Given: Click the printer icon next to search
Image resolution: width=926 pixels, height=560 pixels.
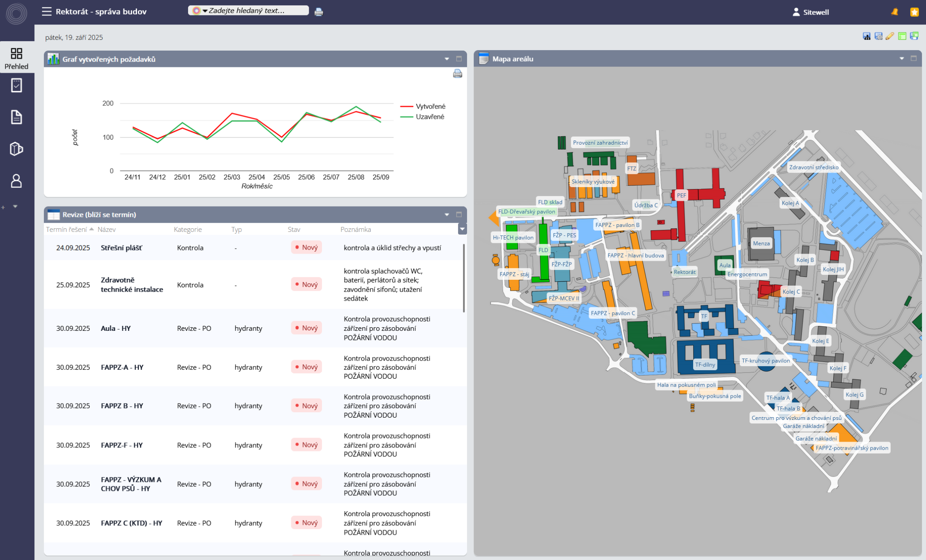Looking at the screenshot, I should pyautogui.click(x=319, y=12).
